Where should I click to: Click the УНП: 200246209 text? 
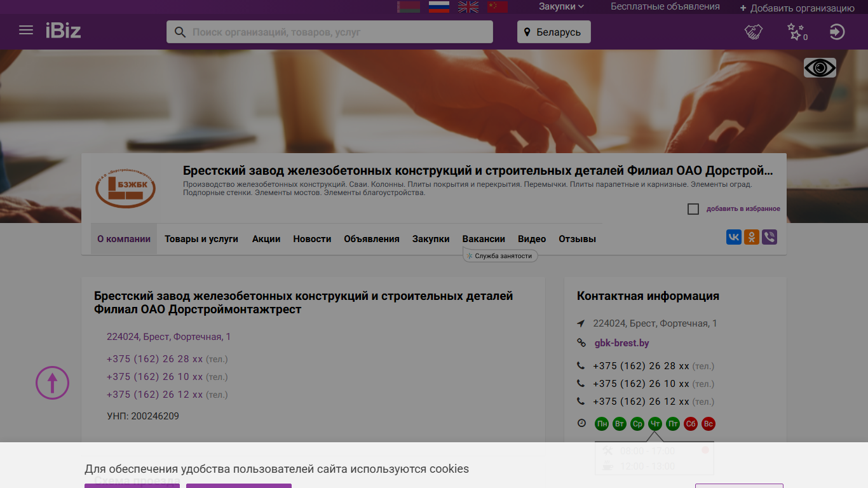[x=143, y=416]
